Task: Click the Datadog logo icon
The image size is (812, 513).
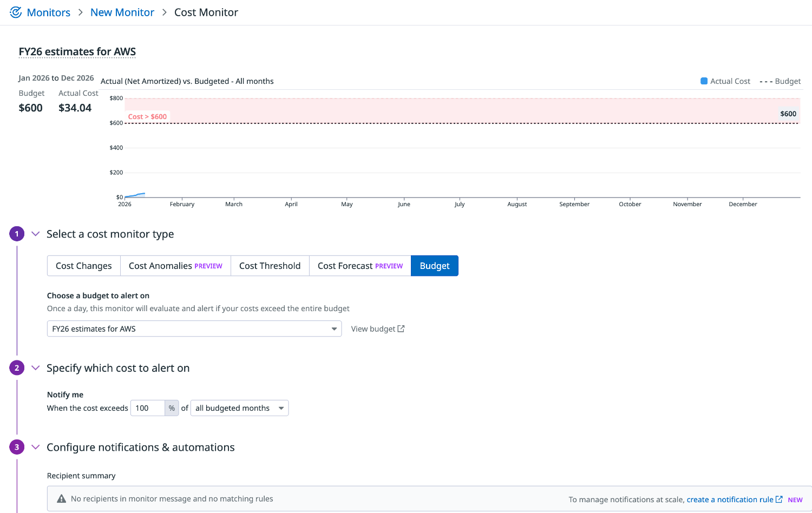Action: 16,12
